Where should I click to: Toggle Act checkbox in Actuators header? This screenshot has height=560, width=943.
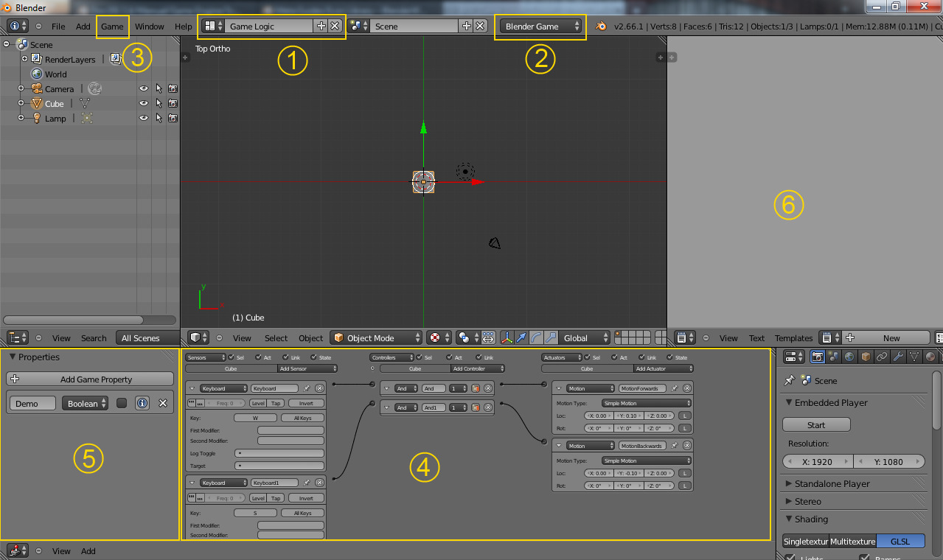click(614, 357)
